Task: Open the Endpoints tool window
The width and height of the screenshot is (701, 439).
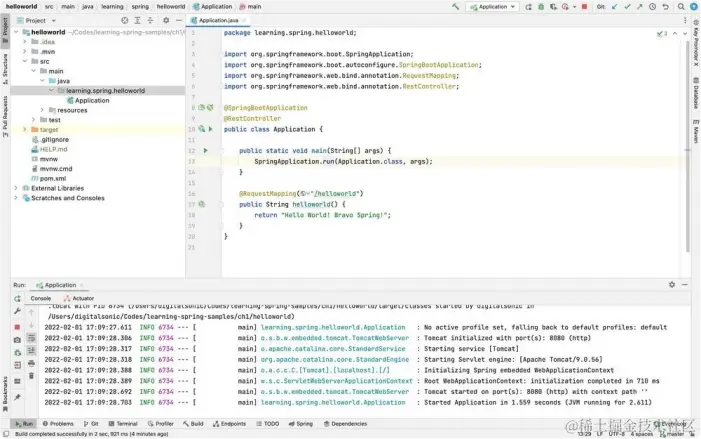Action: (x=228, y=423)
